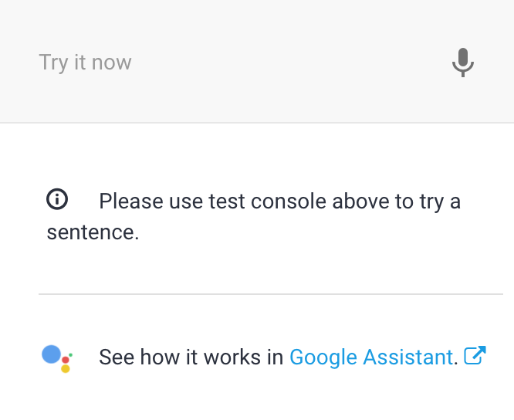514x420 pixels.
Task: Click the word 'sentence.' in the info message
Action: [x=93, y=232]
